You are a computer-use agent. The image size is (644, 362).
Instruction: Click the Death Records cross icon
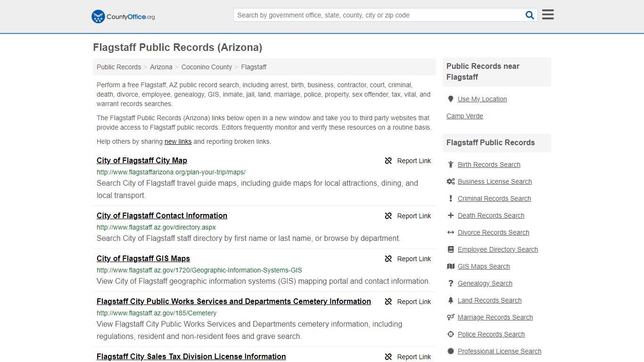coord(451,215)
